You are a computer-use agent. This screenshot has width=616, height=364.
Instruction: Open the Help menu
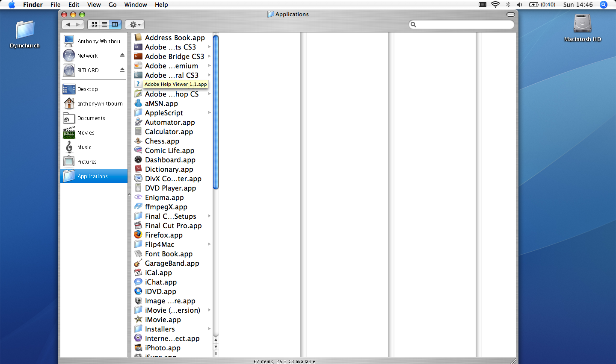[161, 5]
